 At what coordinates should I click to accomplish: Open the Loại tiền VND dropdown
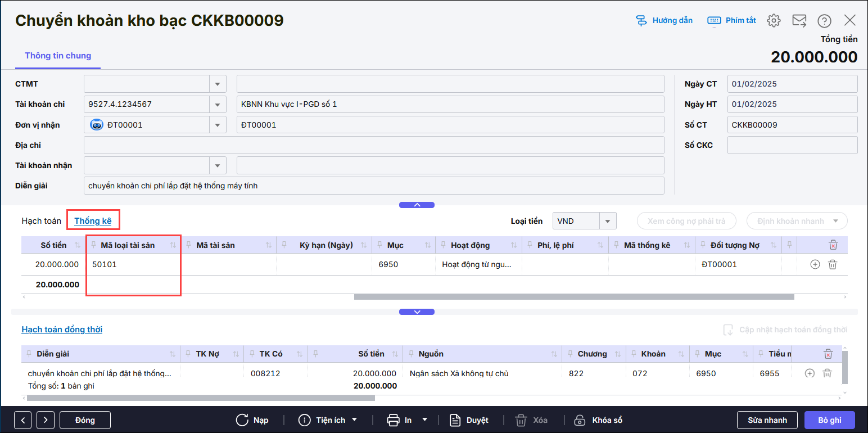point(607,221)
